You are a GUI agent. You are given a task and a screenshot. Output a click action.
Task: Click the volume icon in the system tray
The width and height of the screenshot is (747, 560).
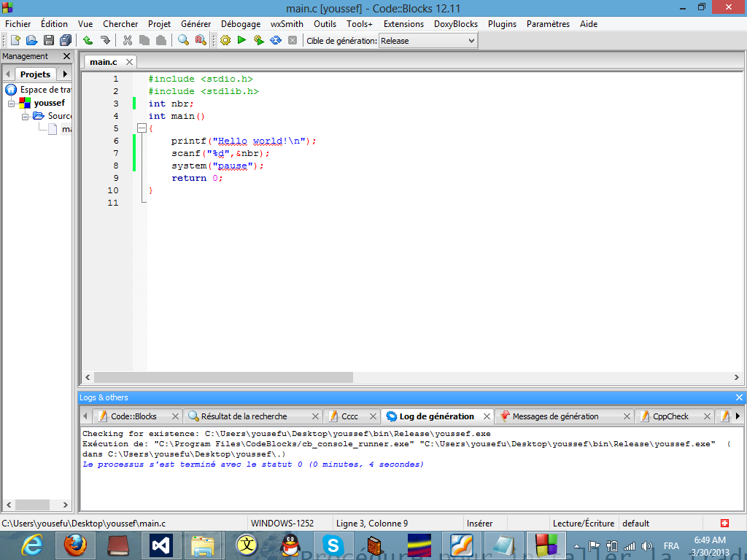pos(646,546)
